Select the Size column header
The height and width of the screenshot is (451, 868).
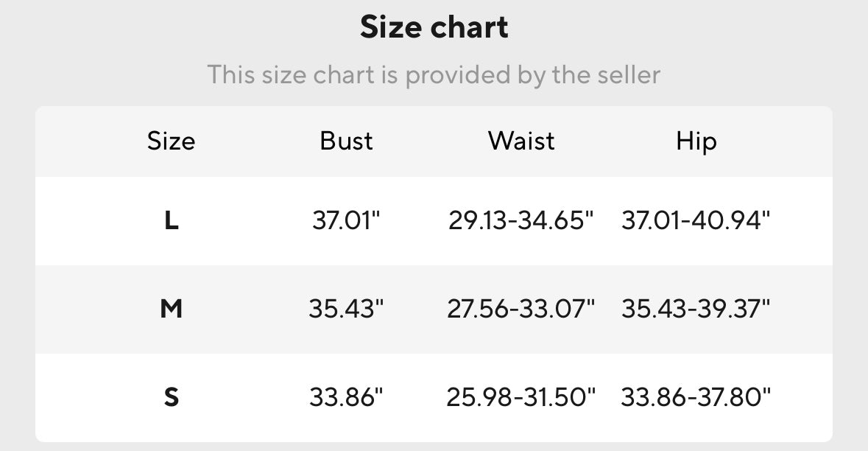pyautogui.click(x=171, y=141)
